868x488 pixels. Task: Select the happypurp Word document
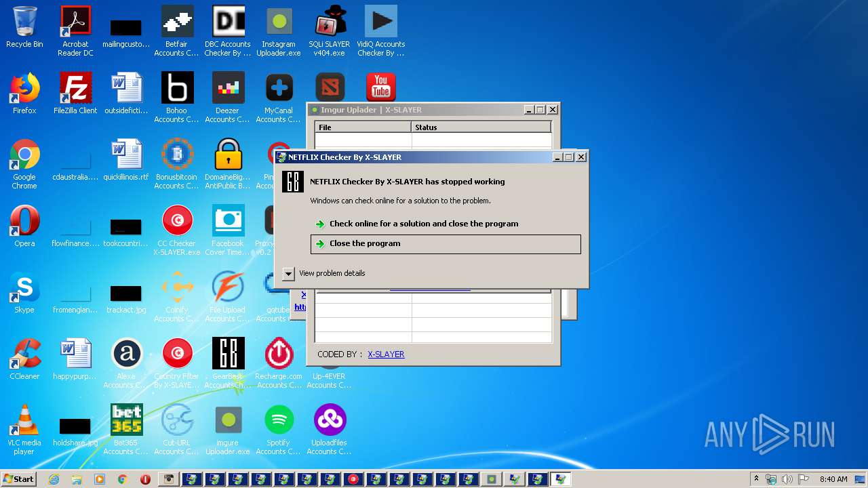pos(75,359)
